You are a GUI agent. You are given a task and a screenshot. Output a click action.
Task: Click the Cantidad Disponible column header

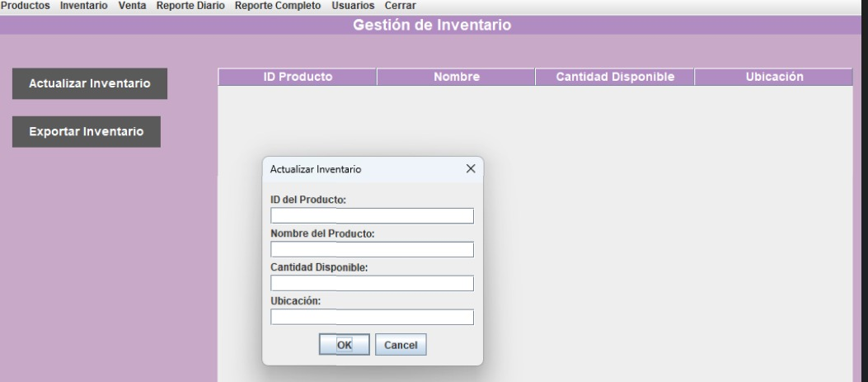[x=615, y=77]
